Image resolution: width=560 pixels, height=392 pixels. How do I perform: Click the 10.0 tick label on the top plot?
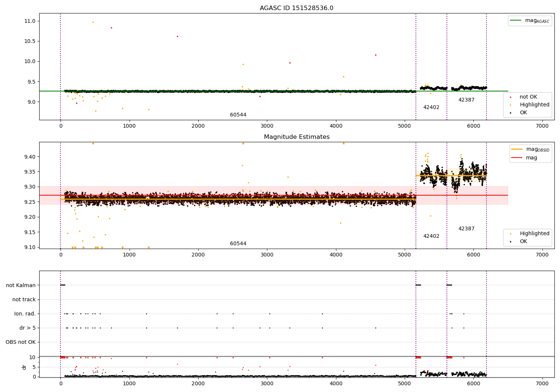30,62
